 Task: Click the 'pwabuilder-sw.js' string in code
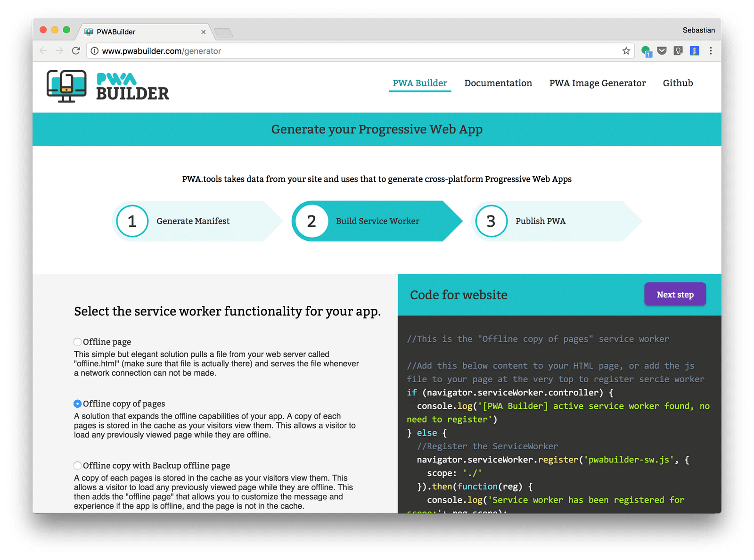point(629,460)
